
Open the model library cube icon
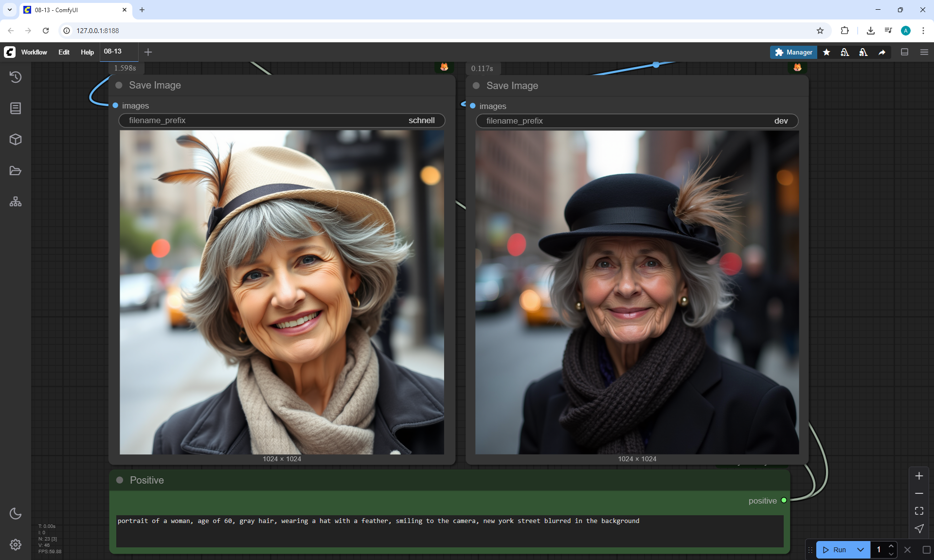click(x=16, y=140)
